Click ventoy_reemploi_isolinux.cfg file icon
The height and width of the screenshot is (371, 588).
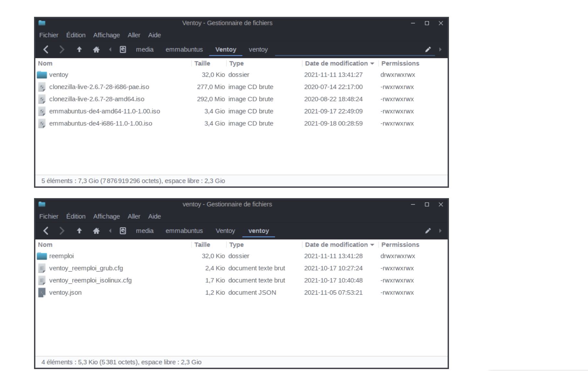[x=42, y=280]
